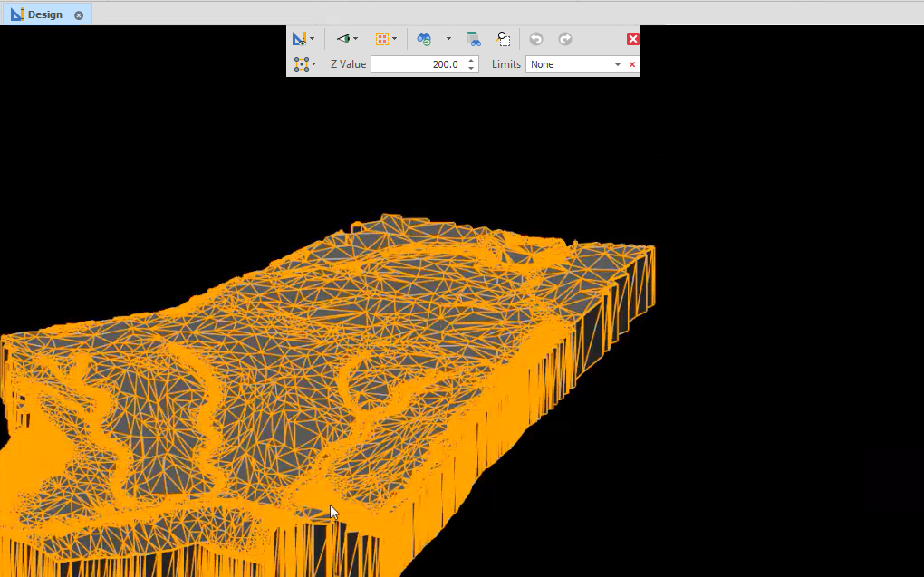
Task: Click the cube with binoculars icon
Action: tap(473, 39)
